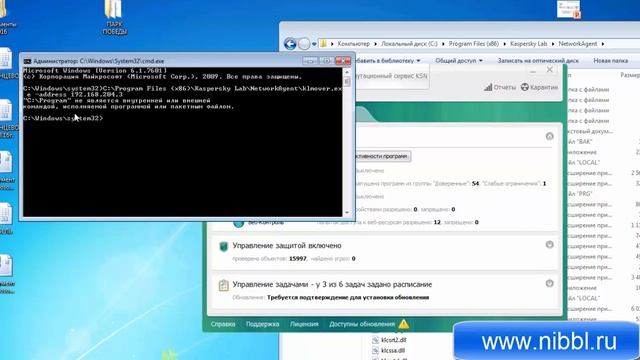
Task: Click the cmd window's scrollbar down arrow
Action: click(x=347, y=212)
